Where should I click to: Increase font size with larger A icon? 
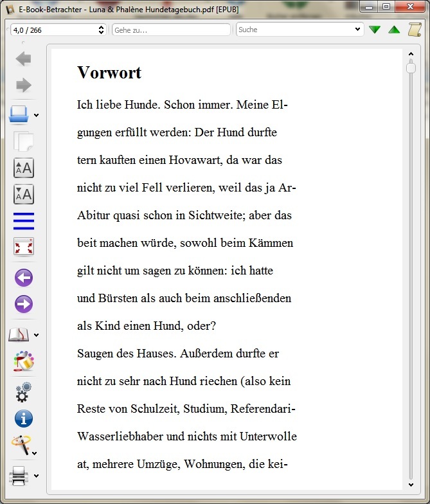[24, 168]
